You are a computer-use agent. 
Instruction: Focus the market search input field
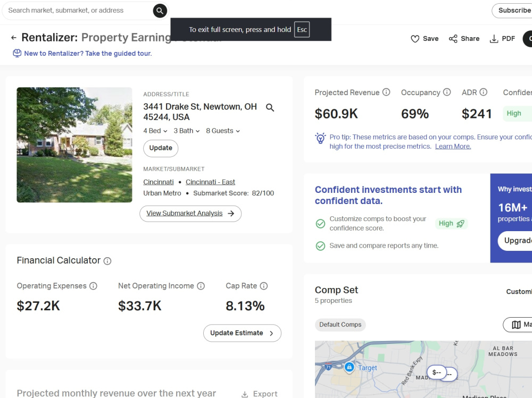[x=79, y=11]
